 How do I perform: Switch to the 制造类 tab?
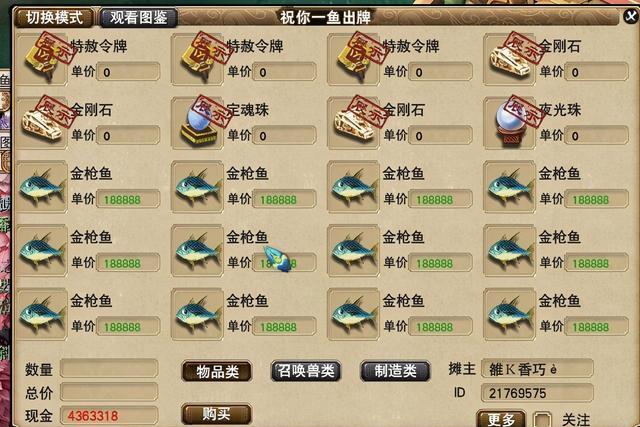[395, 371]
